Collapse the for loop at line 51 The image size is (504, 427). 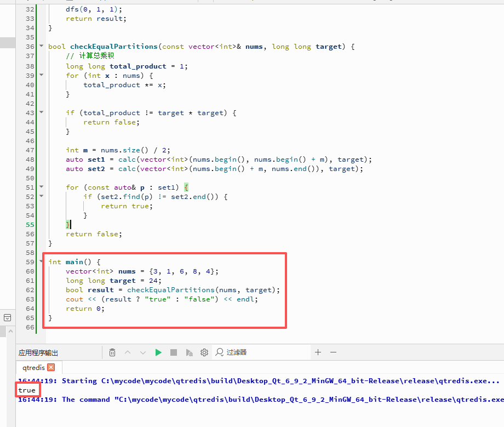coord(42,186)
